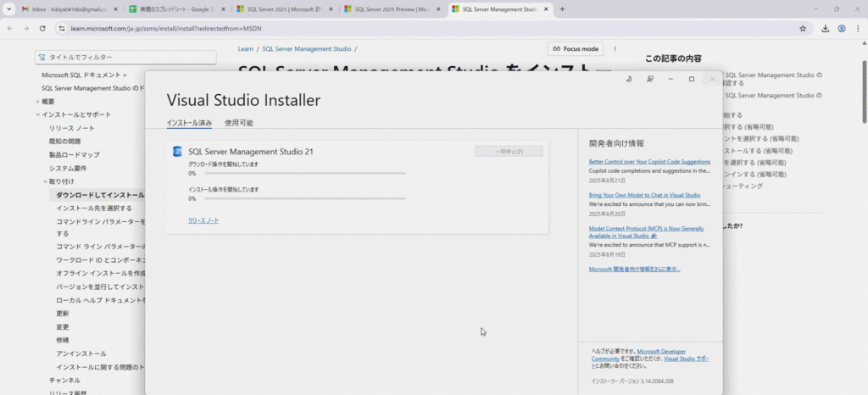This screenshot has width=868, height=395.
Task: Collapse the インストールとサポート tree node
Action: coord(37,115)
